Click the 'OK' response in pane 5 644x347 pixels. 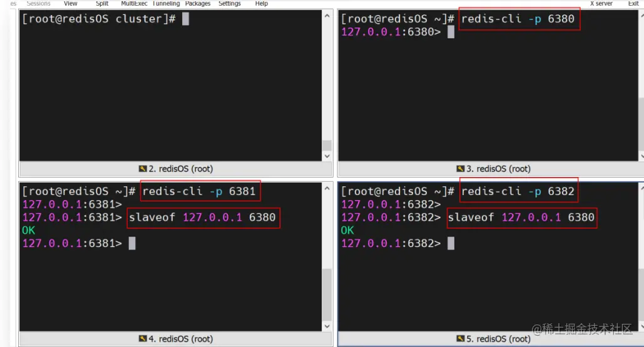[x=347, y=231]
